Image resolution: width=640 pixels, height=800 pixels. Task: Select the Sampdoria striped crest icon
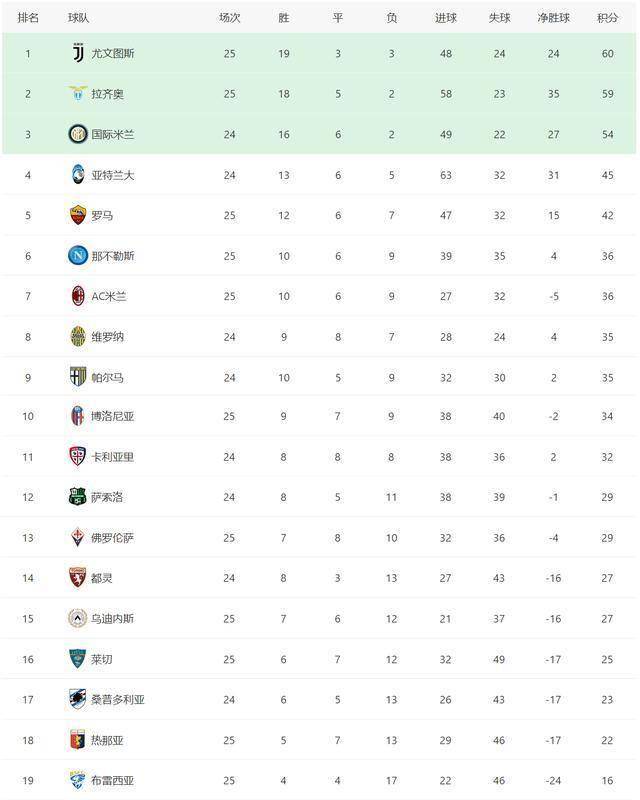(78, 699)
